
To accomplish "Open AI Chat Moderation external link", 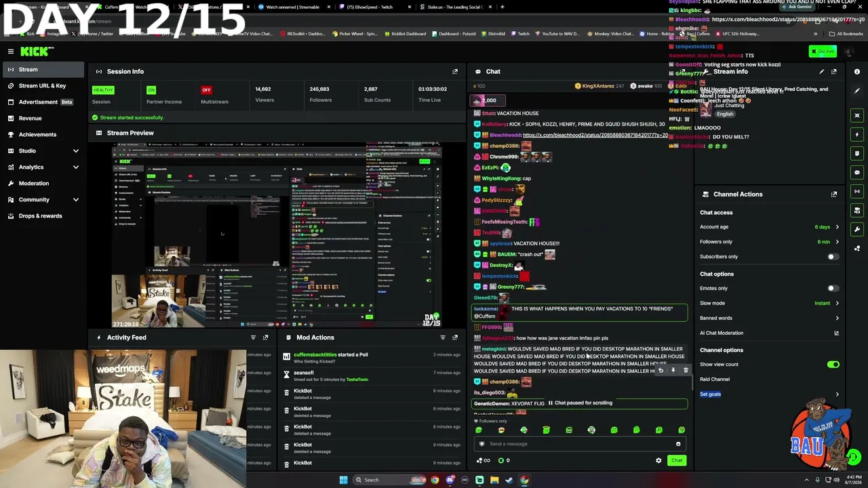I will [x=836, y=333].
